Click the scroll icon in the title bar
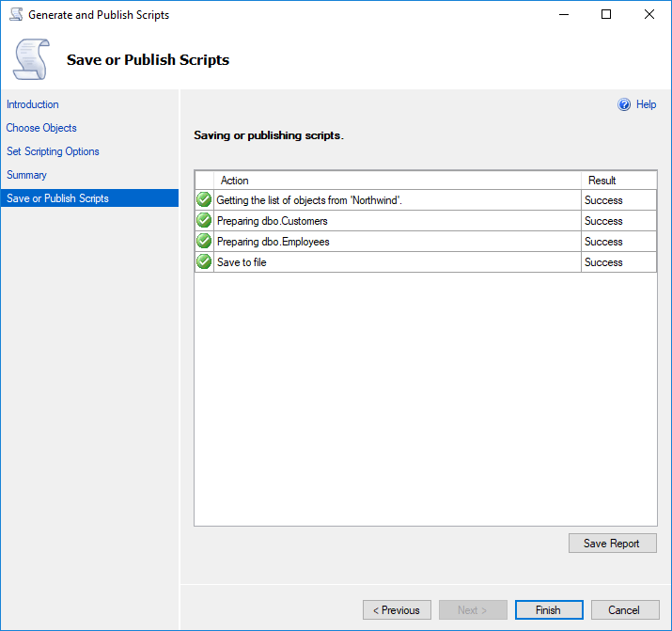Viewport: 672px width, 631px height. click(15, 15)
